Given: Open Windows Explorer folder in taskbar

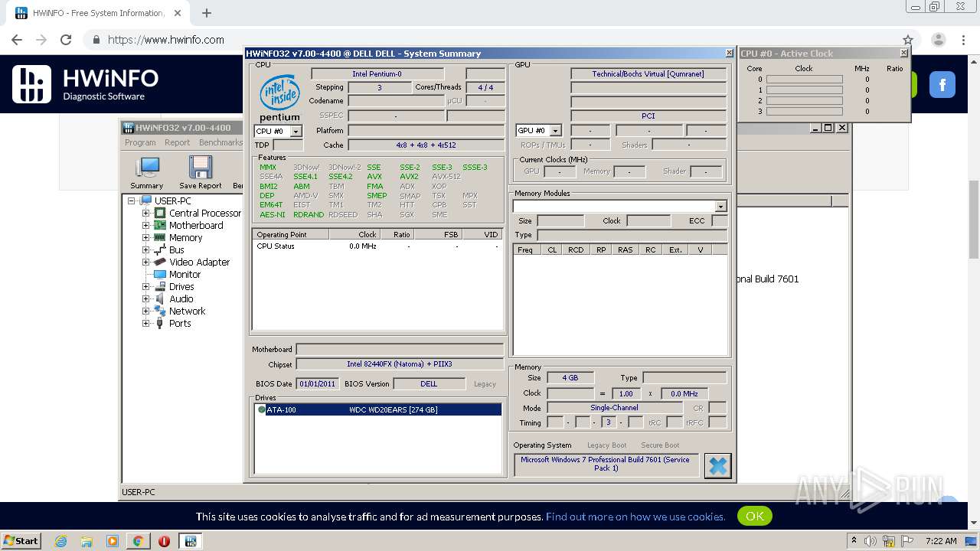Looking at the screenshot, I should coord(87,541).
